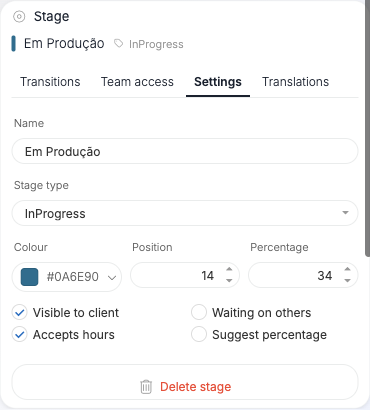Click the Name input field

tap(185, 151)
